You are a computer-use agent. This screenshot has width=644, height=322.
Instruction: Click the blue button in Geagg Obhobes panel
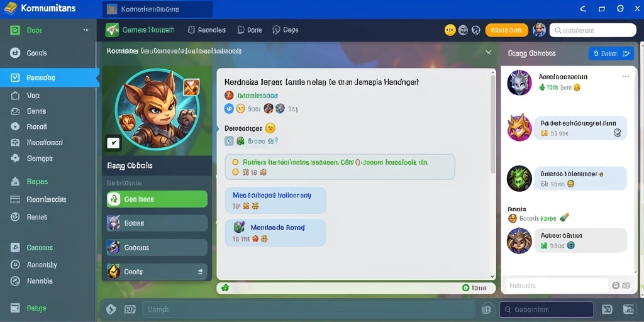[x=611, y=53]
